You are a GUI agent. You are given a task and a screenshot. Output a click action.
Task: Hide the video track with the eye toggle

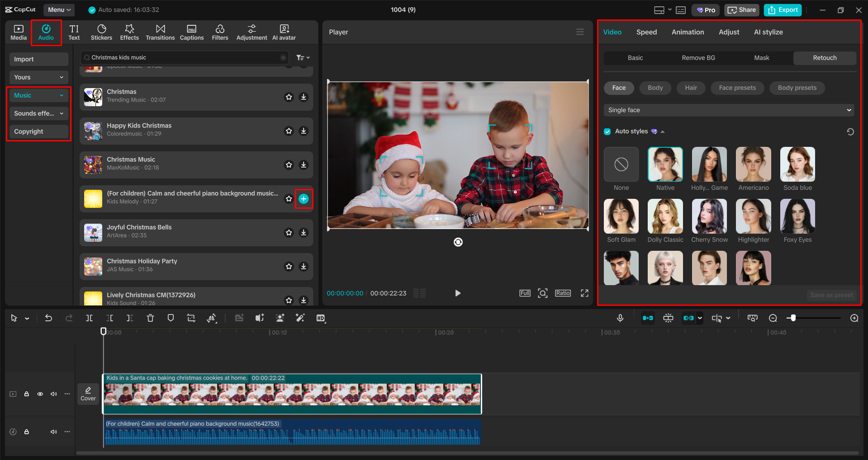tap(40, 394)
